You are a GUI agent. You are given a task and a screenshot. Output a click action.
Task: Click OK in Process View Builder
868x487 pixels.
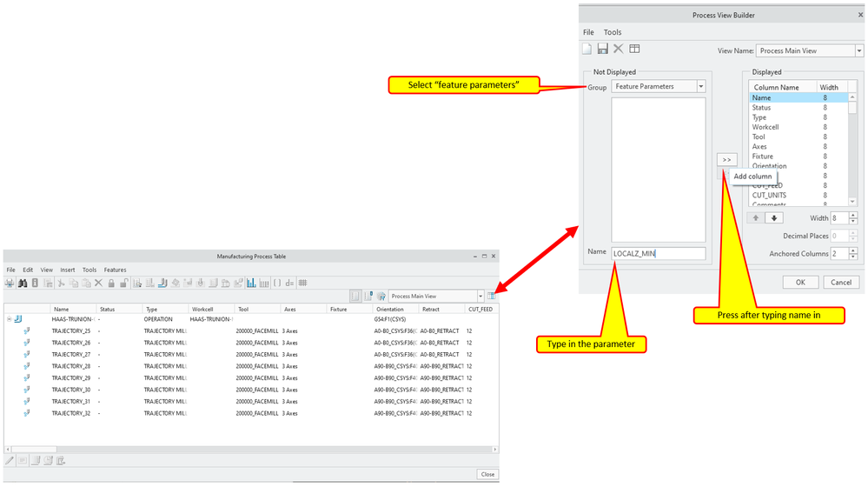point(800,282)
